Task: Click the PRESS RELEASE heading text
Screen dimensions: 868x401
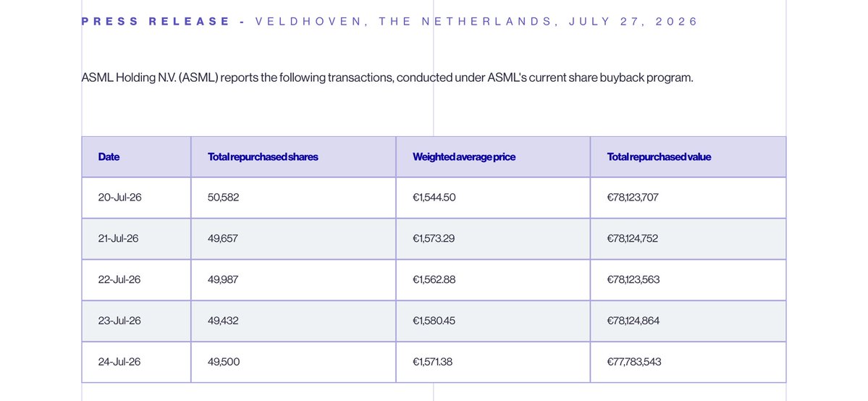Action: click(x=156, y=22)
